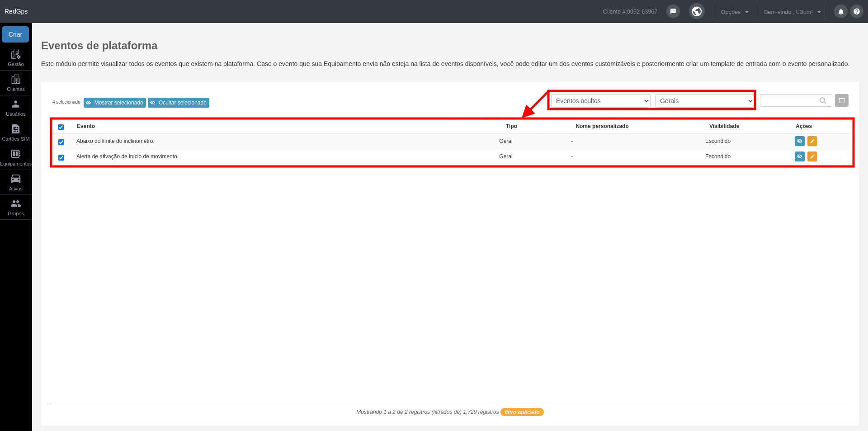Open the Clientes sidebar icon
Viewport: 868px width, 431px height.
click(x=16, y=80)
